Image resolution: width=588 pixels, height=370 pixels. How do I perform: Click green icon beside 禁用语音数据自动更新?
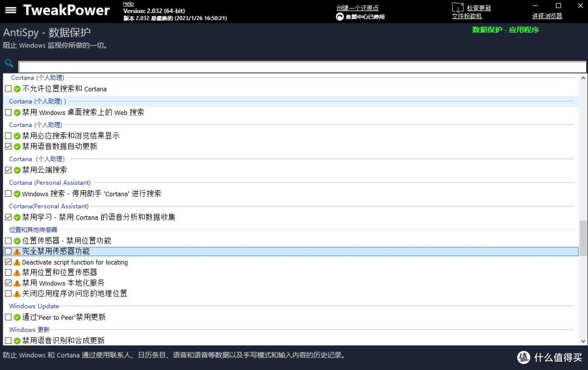click(17, 147)
